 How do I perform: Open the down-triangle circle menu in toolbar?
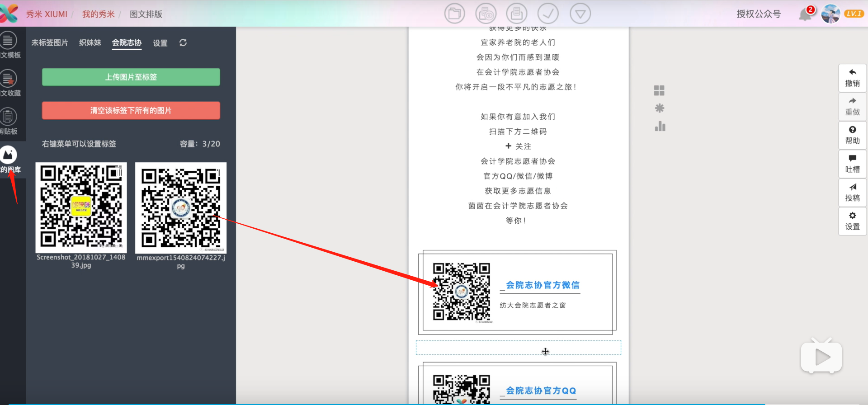pyautogui.click(x=580, y=14)
